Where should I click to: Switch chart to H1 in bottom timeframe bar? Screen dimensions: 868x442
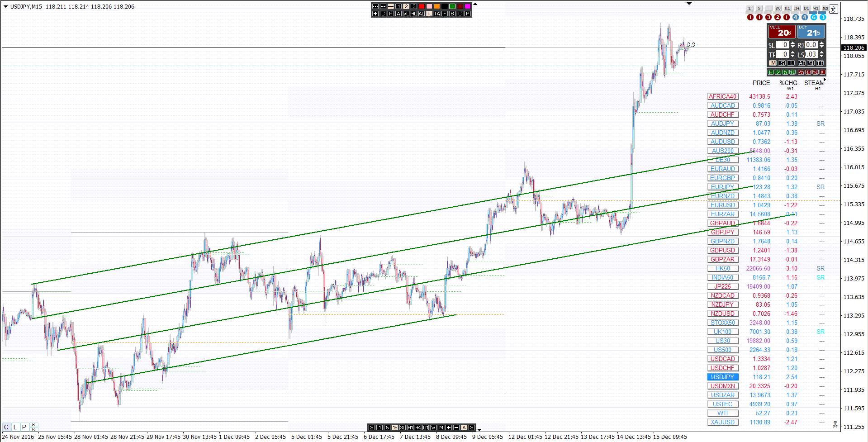pos(410,428)
